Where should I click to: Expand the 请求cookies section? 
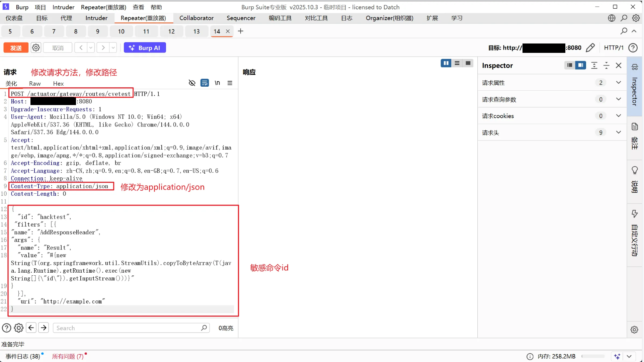(x=552, y=116)
